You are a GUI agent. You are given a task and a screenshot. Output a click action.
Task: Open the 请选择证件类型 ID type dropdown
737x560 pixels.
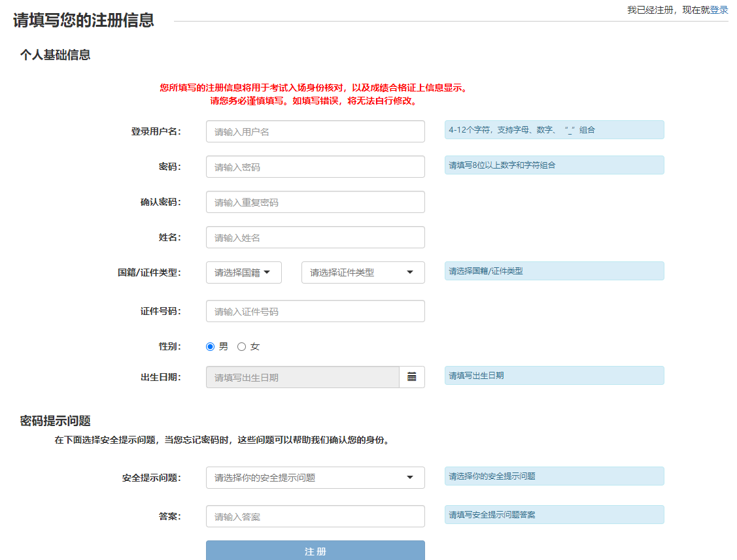363,272
